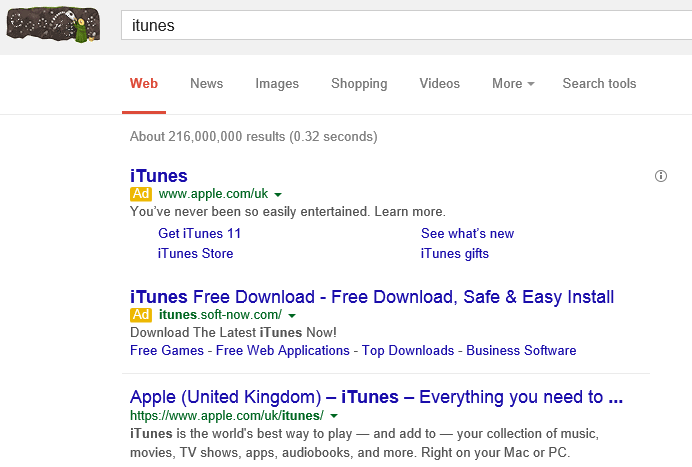Click the search box containing 'itunes'
Image resolution: width=692 pixels, height=467 pixels.
(x=406, y=25)
